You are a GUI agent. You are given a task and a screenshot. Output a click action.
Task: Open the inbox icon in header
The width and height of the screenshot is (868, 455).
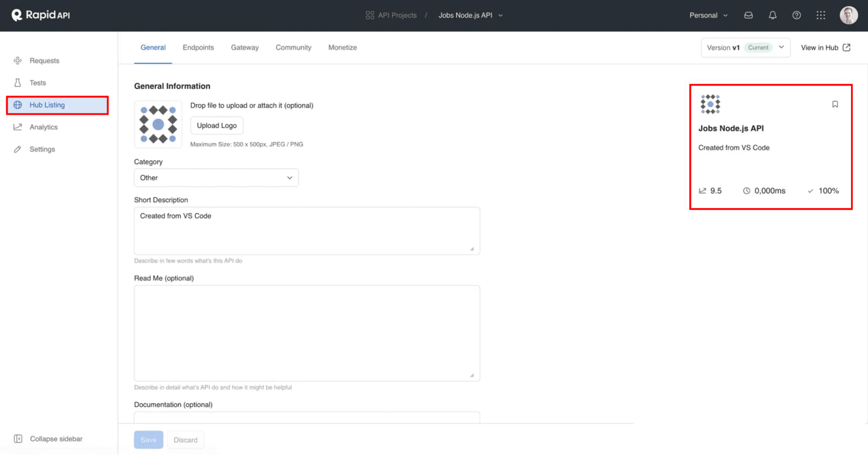[749, 15]
